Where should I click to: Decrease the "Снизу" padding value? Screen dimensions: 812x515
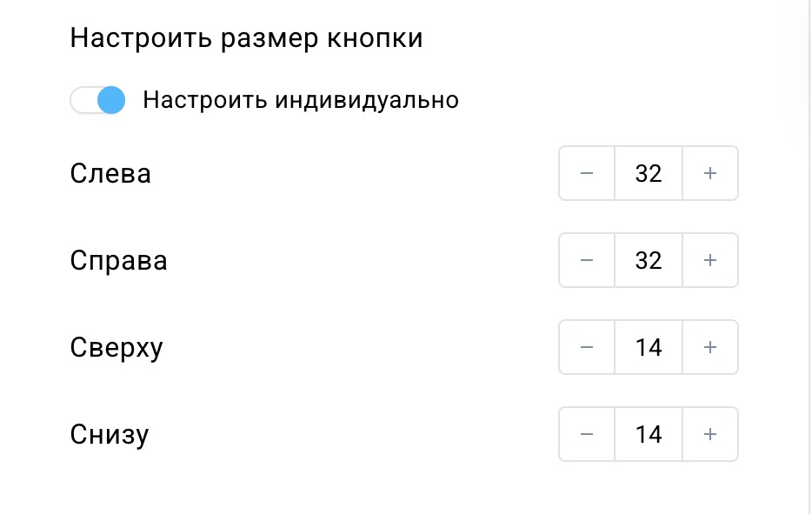pos(587,434)
